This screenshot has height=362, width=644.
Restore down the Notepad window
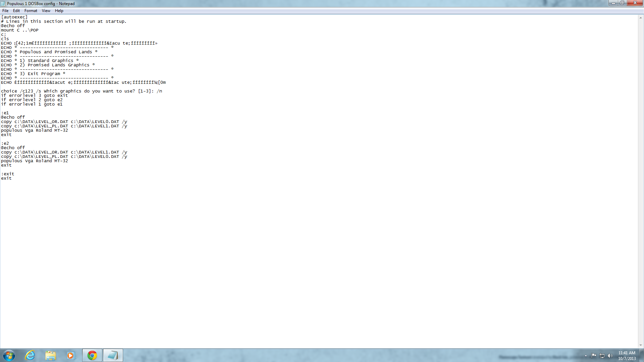[622, 3]
